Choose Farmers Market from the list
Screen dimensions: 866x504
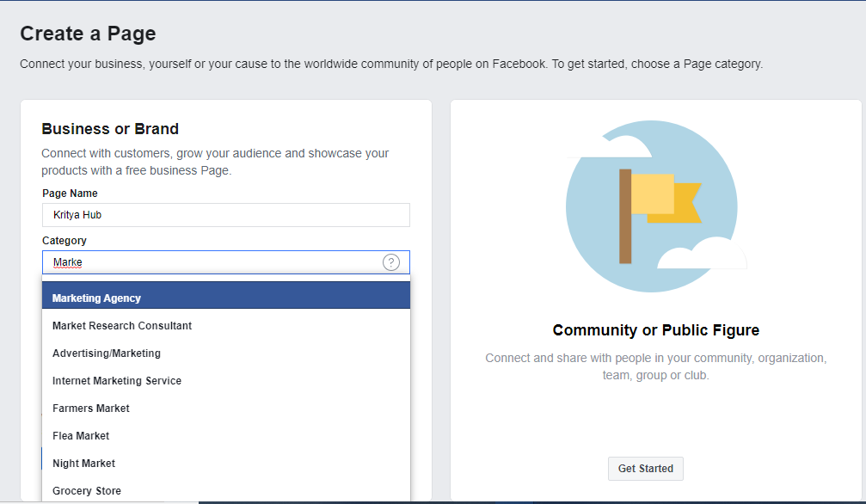(226, 409)
